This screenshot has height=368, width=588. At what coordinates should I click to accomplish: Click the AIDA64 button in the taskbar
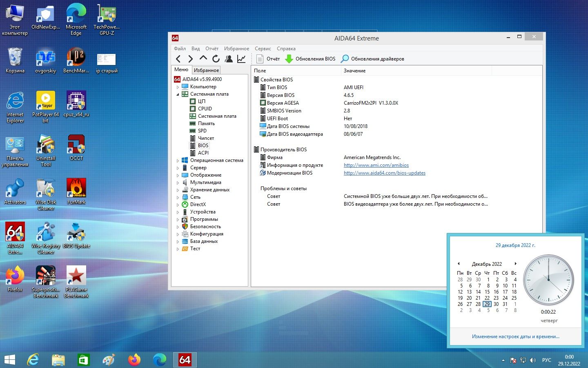point(185,360)
